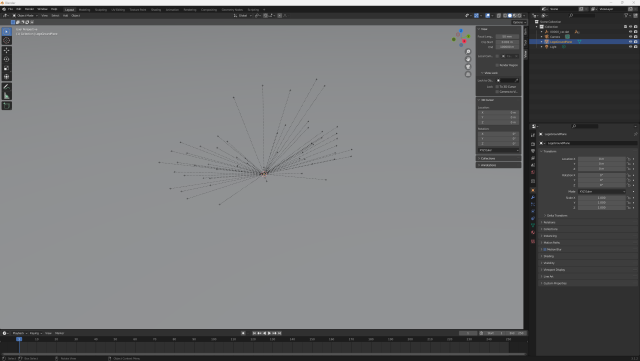Activate the Rotate tool
Screen dimensions: 640x361
7,59
